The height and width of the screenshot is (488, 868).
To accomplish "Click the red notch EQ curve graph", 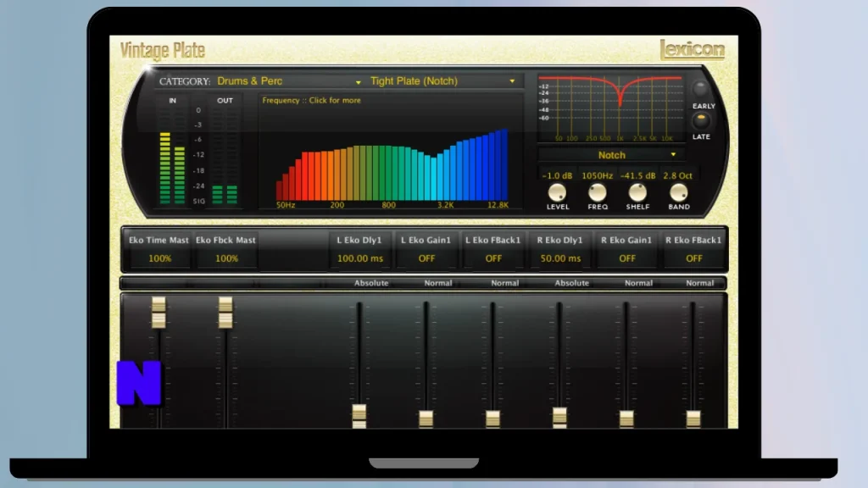I will click(610, 109).
